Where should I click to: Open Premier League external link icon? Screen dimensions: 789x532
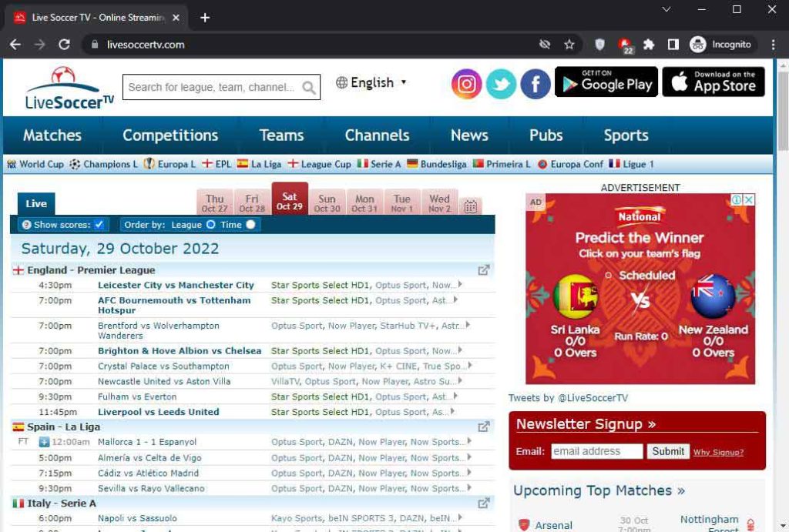tap(484, 270)
